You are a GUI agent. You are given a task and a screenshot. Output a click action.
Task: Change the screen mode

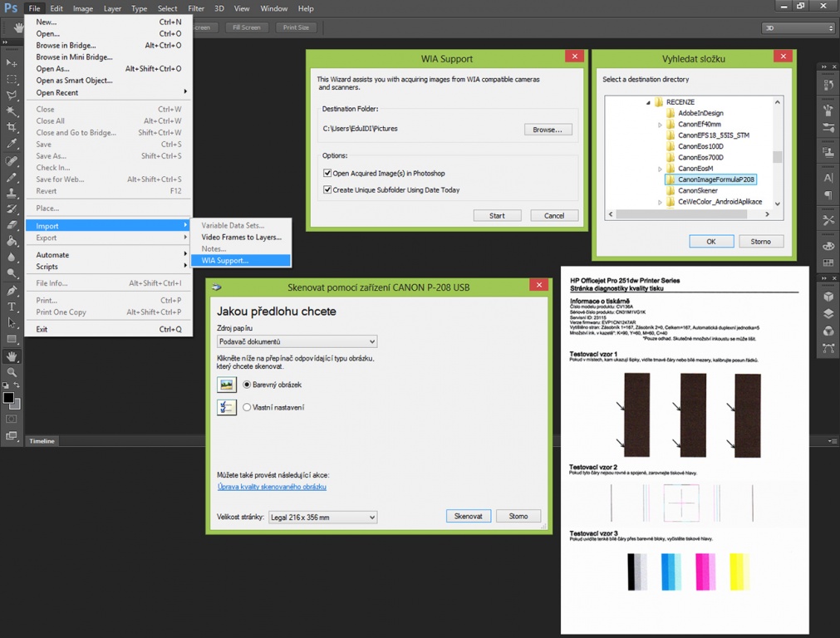[12, 435]
